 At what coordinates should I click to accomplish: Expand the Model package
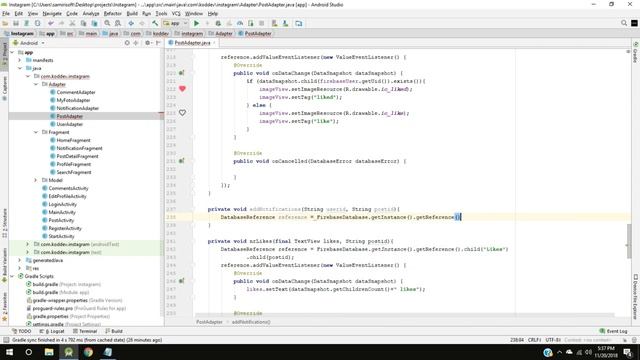pos(36,180)
